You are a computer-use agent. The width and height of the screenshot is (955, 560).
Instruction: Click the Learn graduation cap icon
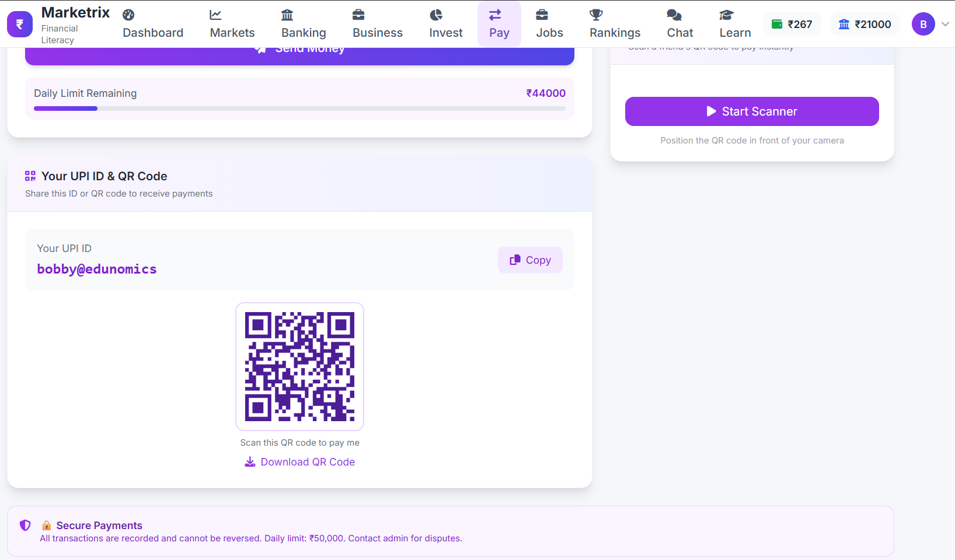point(726,15)
